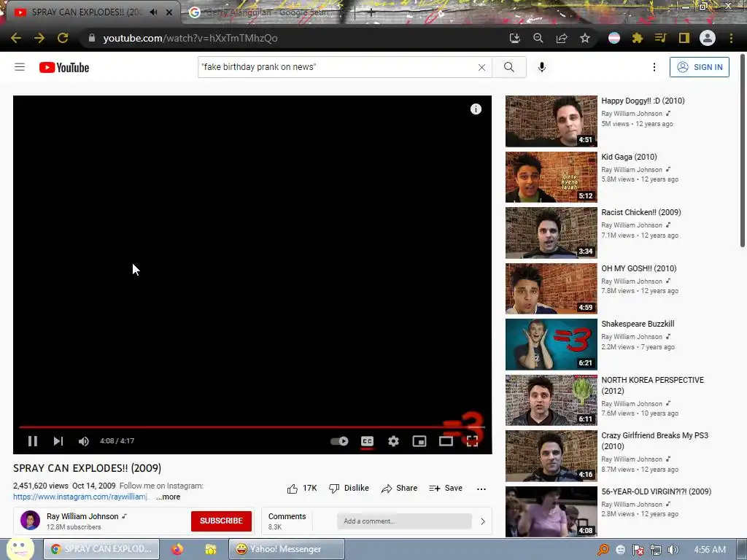Enter fullscreen mode icon
Screen dimensions: 747x560
click(x=472, y=441)
